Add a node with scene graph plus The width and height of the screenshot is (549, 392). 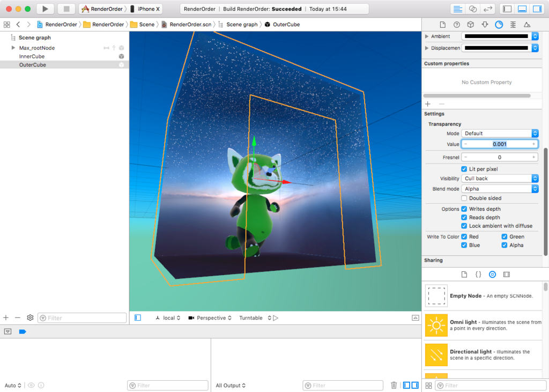coord(6,318)
